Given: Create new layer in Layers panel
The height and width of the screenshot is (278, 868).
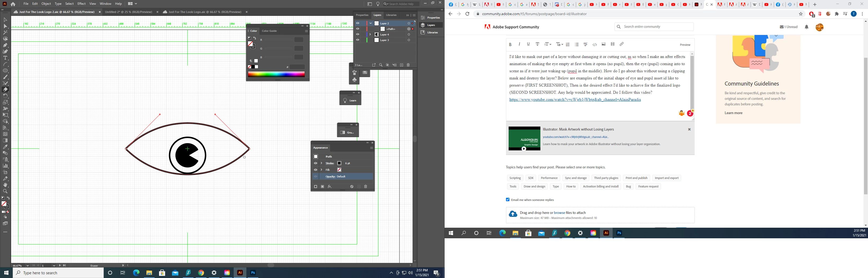Looking at the screenshot, I should pyautogui.click(x=401, y=65).
